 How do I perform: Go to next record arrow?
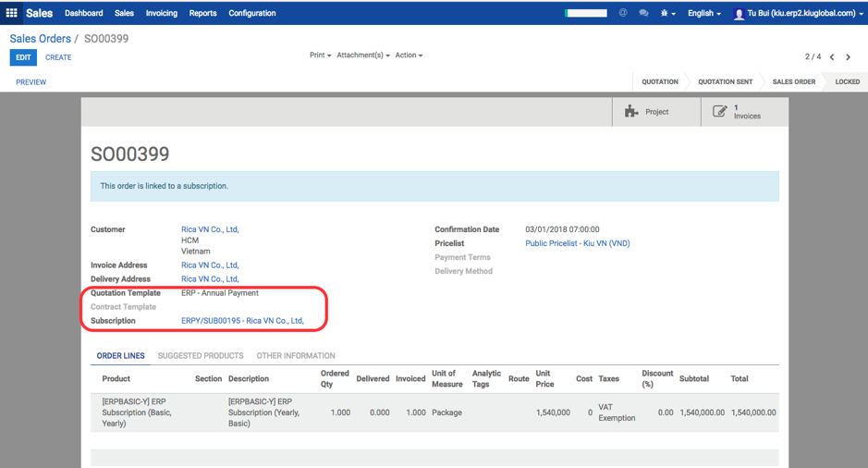coord(848,57)
